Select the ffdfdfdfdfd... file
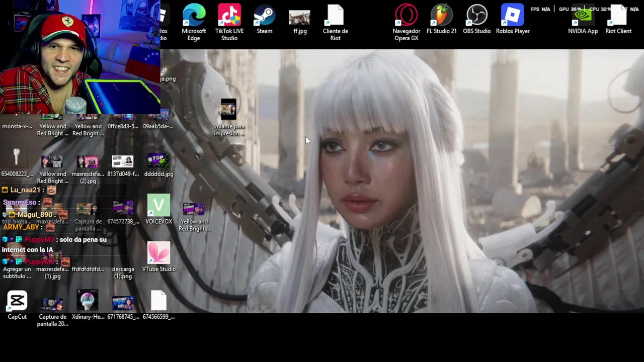 coord(88,269)
